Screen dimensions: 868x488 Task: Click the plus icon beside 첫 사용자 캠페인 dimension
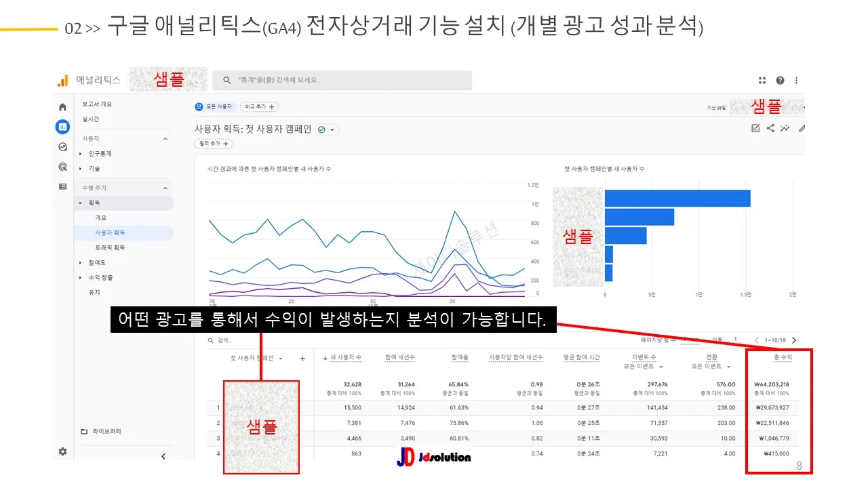[x=302, y=359]
